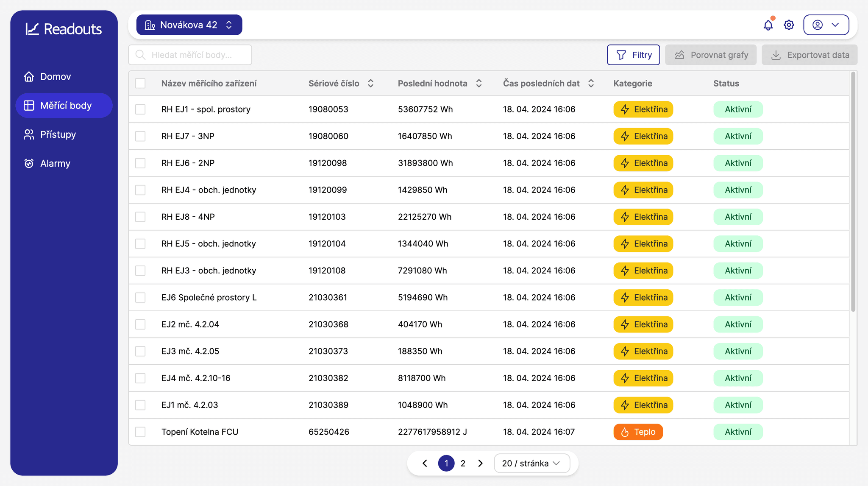Click flame icon in Teplo badge
This screenshot has height=486, width=868.
pyautogui.click(x=625, y=432)
